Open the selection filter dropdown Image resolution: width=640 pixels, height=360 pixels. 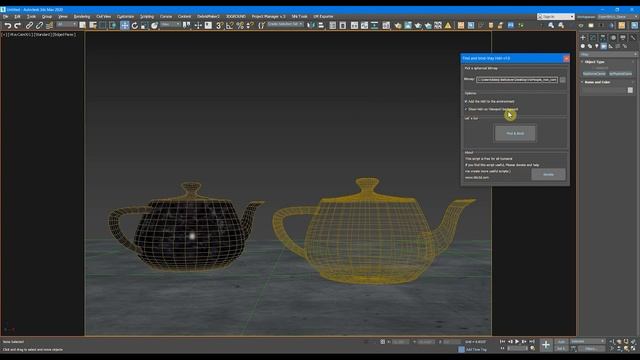(67, 25)
